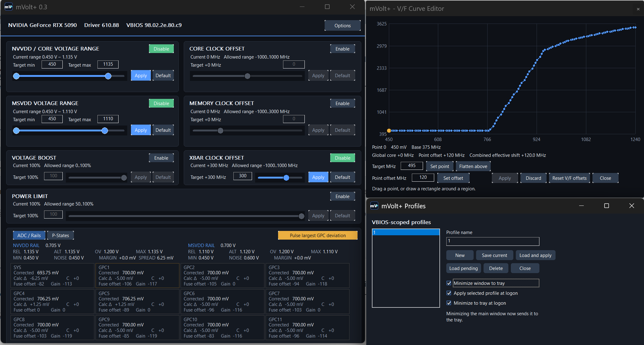Image resolution: width=644 pixels, height=345 pixels.
Task: Click Load pending in Profiles window
Action: pyautogui.click(x=464, y=268)
